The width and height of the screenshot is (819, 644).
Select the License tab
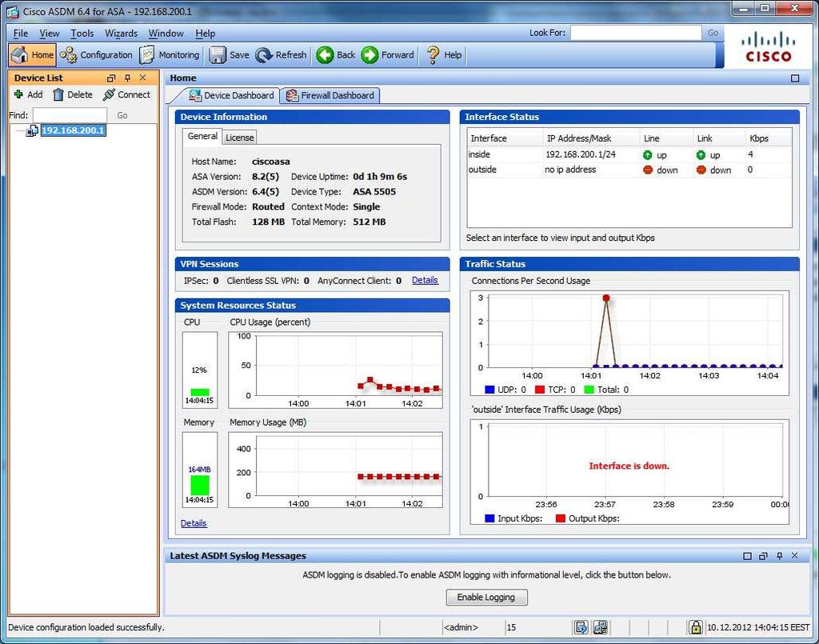click(x=240, y=138)
